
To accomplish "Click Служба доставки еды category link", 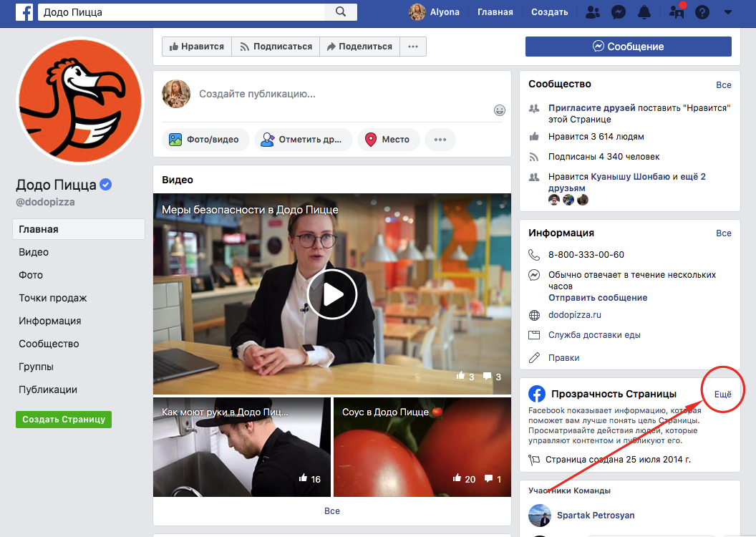I will coord(594,335).
